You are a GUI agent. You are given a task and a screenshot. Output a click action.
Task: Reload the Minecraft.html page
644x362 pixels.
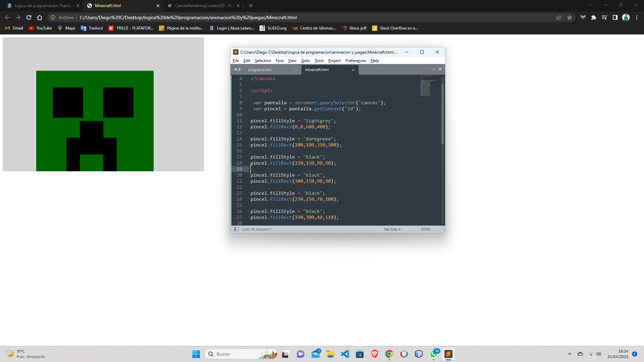tap(29, 17)
